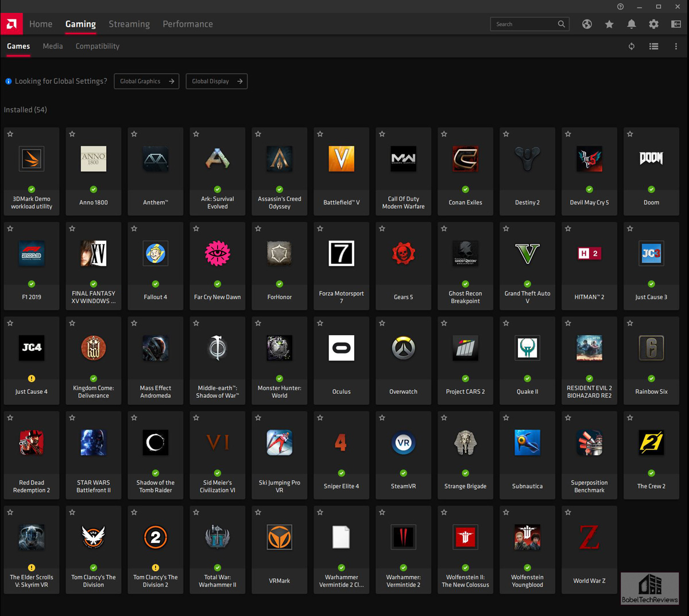Switch to the Streaming tab
This screenshot has height=616, width=689.
point(129,24)
